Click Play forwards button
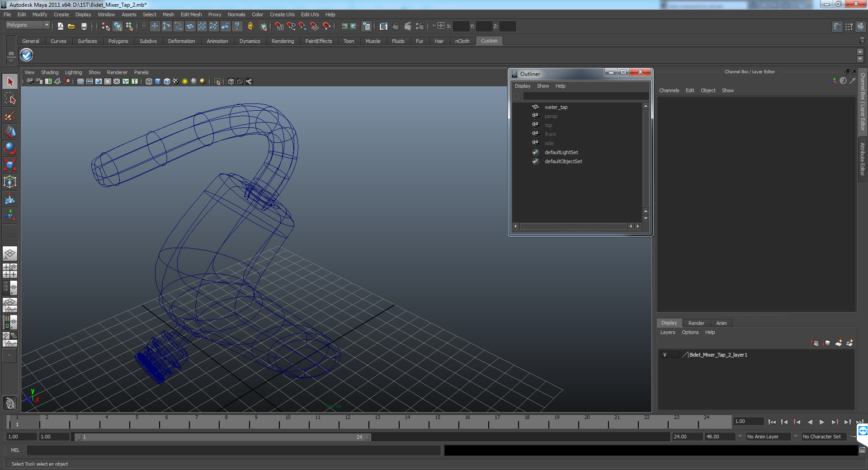Viewport: 868px width, 470px height. 822,422
